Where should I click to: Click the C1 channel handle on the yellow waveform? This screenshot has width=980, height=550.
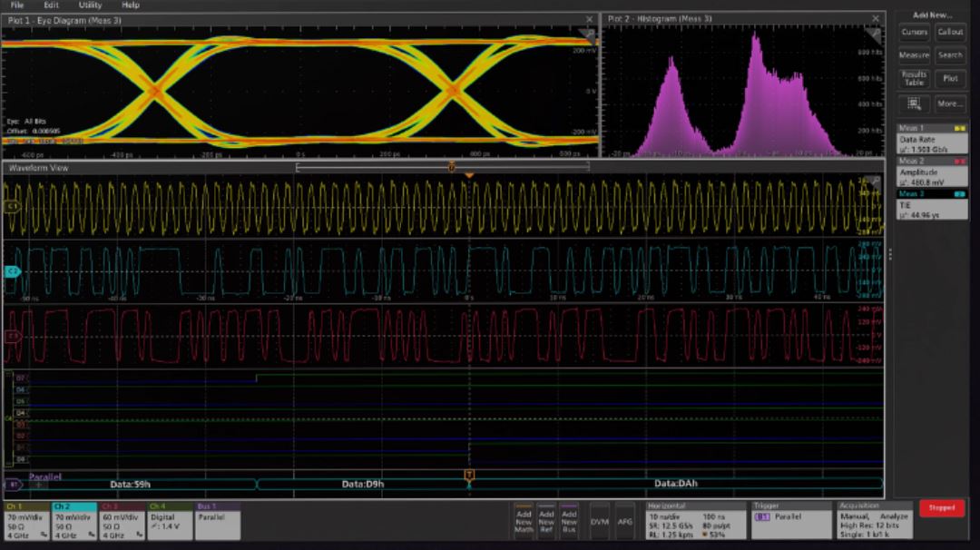12,206
